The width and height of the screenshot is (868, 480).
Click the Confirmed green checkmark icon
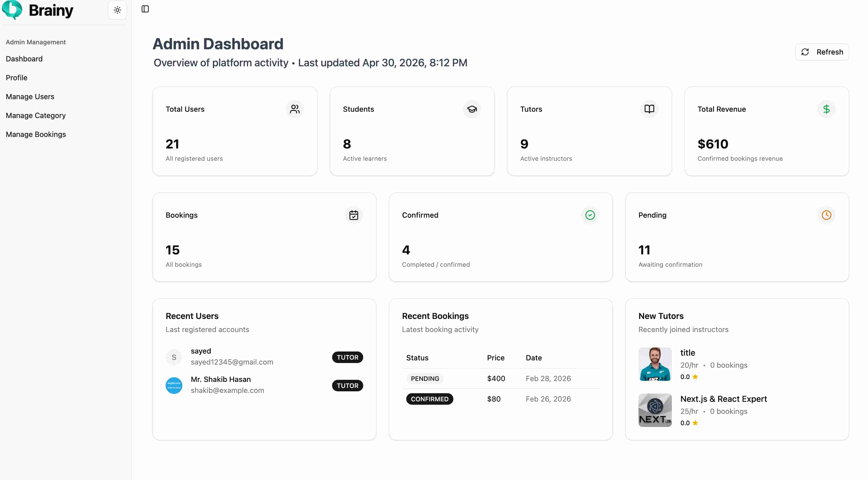coord(590,215)
